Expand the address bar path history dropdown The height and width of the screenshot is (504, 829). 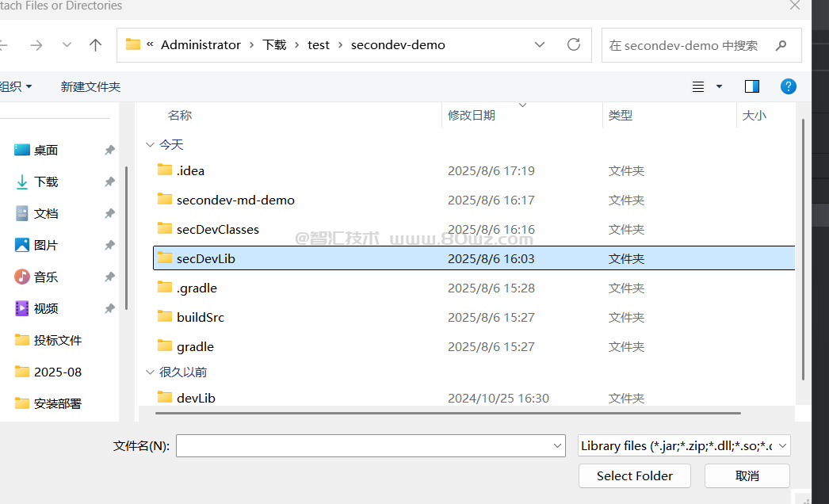[540, 45]
